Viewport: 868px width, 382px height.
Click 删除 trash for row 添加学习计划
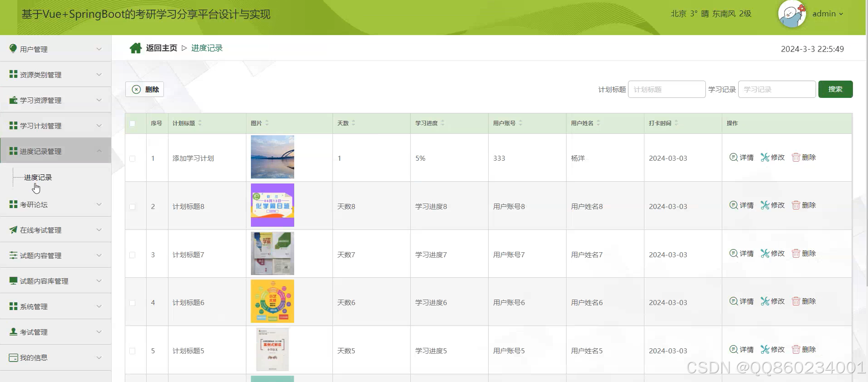tap(804, 157)
